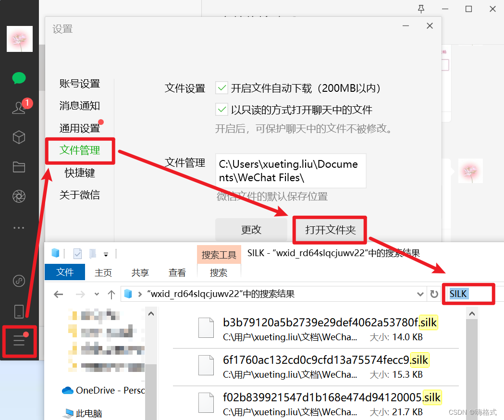Close the 设置 dialog
The height and width of the screenshot is (420, 504).
pos(430,26)
